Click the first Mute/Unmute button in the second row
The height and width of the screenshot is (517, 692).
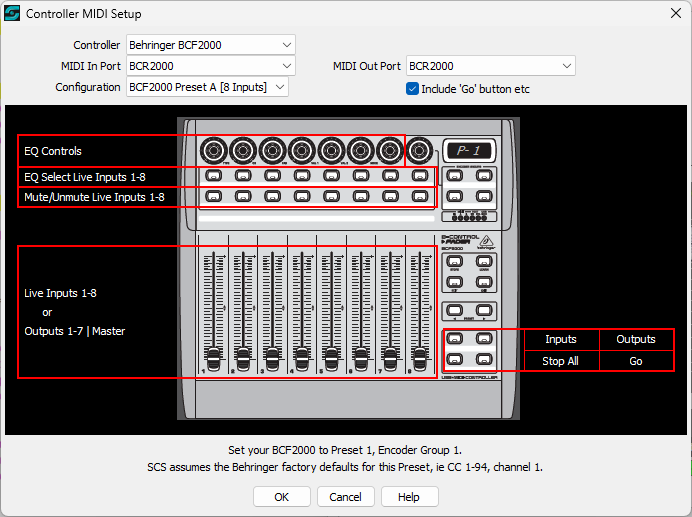(x=214, y=196)
